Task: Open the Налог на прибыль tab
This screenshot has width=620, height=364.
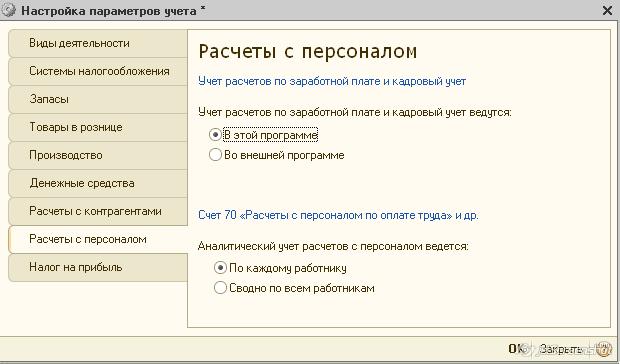Action: 98,268
